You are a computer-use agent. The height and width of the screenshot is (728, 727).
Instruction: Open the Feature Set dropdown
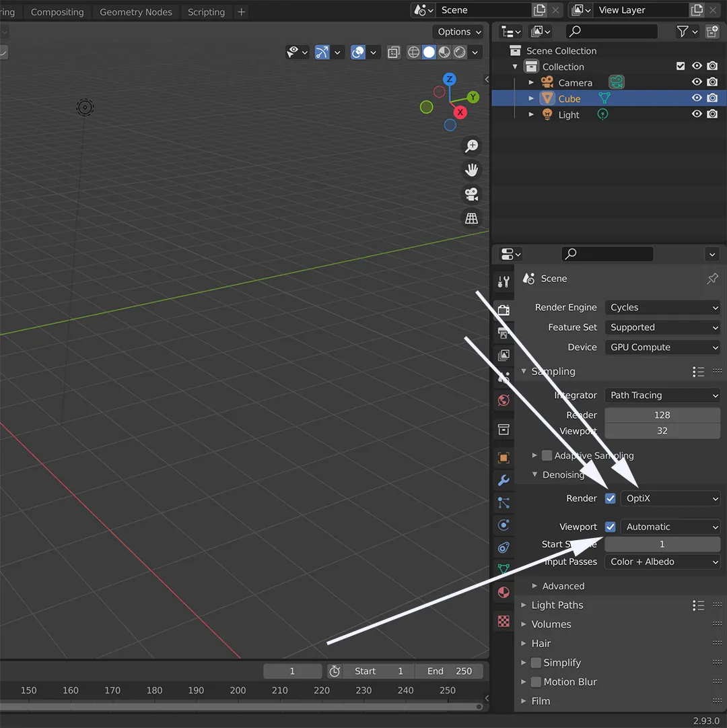click(662, 327)
